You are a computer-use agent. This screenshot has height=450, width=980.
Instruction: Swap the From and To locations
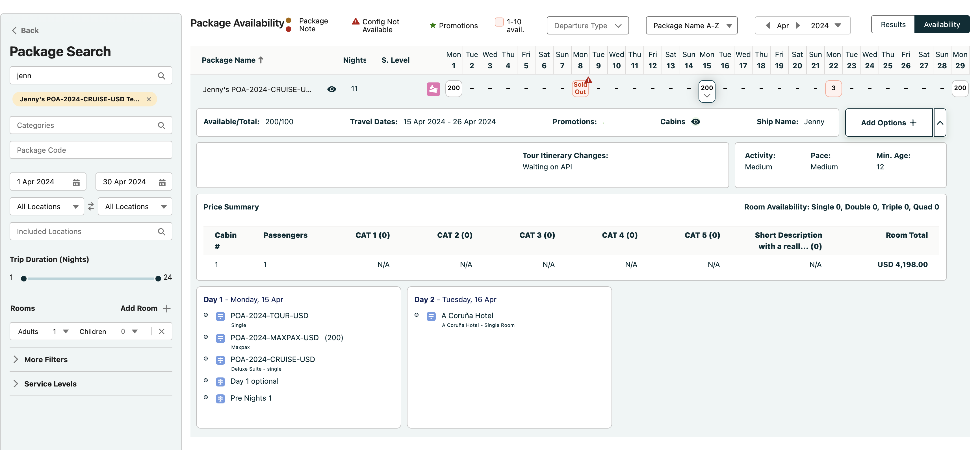(91, 206)
